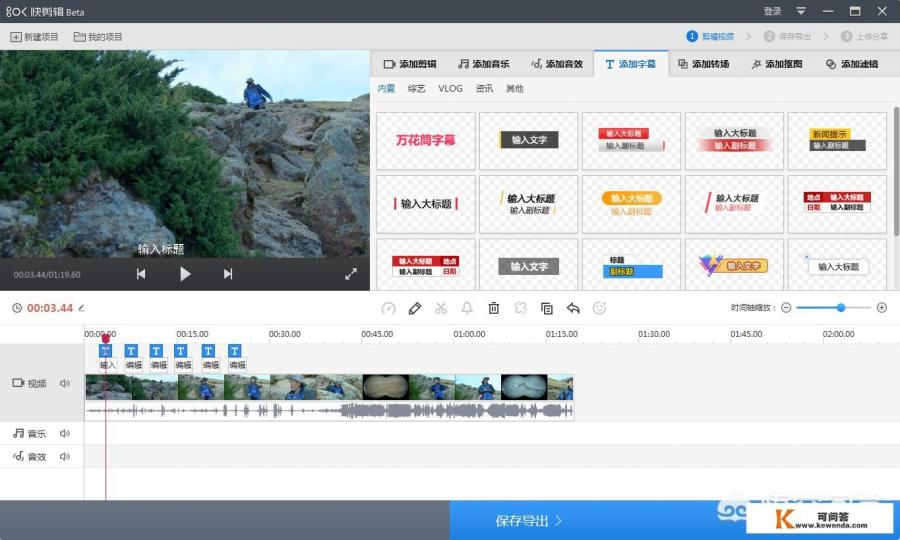Click the 00:03.44 current time display
The height and width of the screenshot is (540, 900).
point(50,308)
